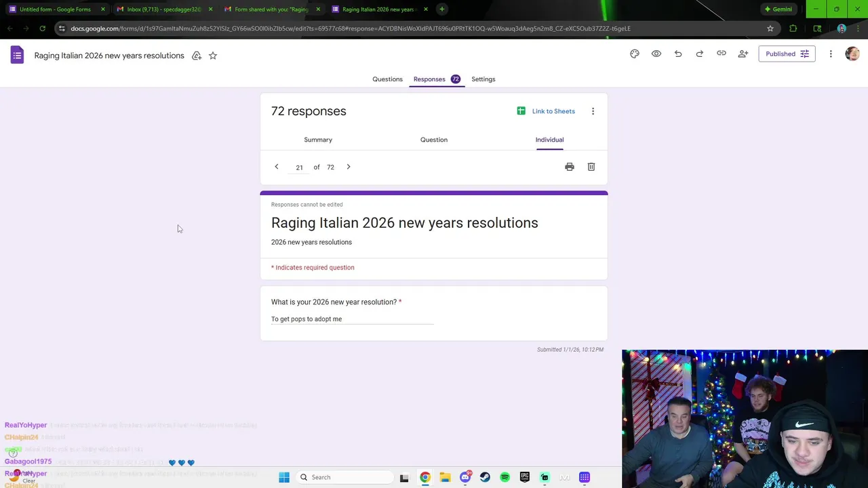Open Chrome from the taskbar
The image size is (868, 488).
425,477
